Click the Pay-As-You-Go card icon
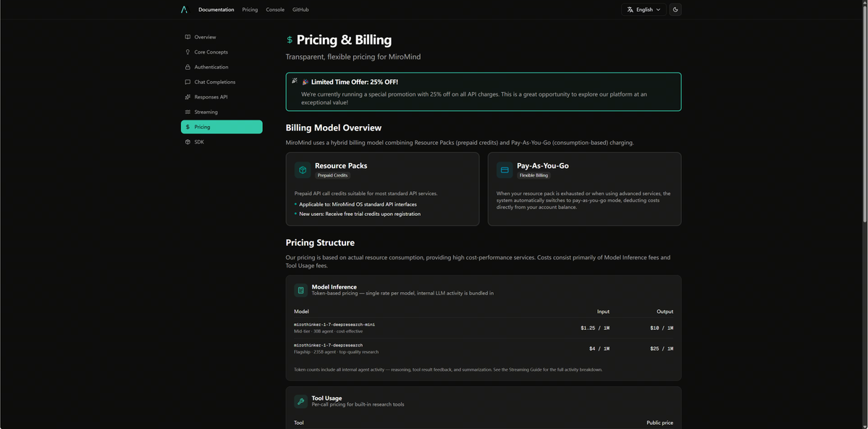Image resolution: width=868 pixels, height=429 pixels. pos(505,170)
